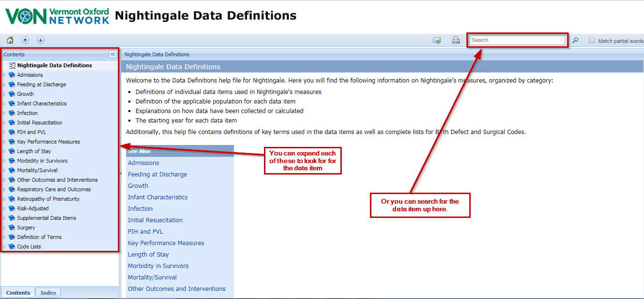Screen dimensions: 644x299
Task: Click the book icon beside Length of Stay
Action: pyautogui.click(x=12, y=151)
